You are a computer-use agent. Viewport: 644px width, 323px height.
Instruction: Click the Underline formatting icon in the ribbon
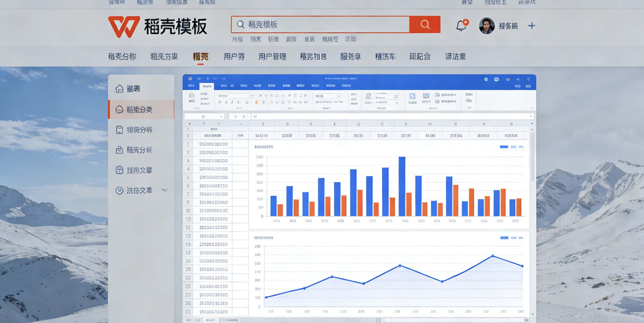tap(238, 103)
